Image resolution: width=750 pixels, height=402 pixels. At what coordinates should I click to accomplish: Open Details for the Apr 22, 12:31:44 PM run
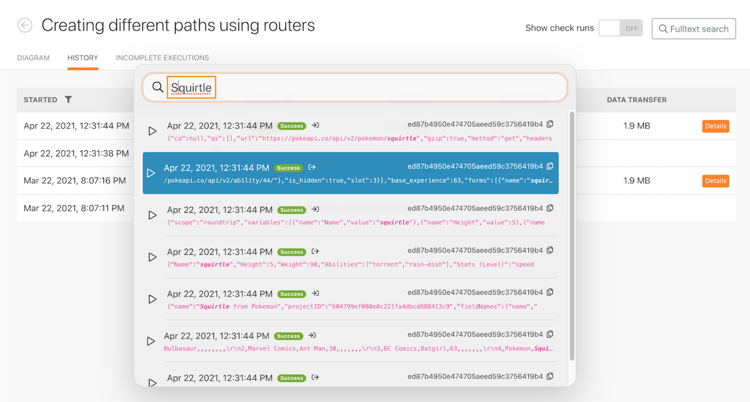(x=716, y=126)
